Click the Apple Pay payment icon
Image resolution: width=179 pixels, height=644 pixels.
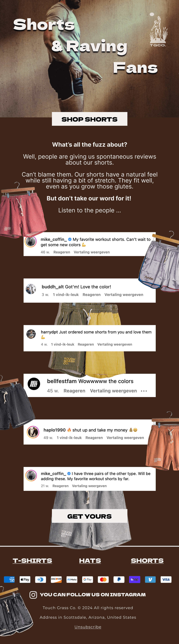coord(25,579)
